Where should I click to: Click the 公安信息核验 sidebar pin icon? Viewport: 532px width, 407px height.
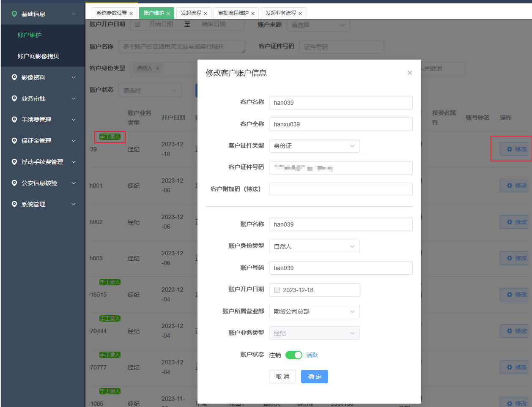(14, 183)
